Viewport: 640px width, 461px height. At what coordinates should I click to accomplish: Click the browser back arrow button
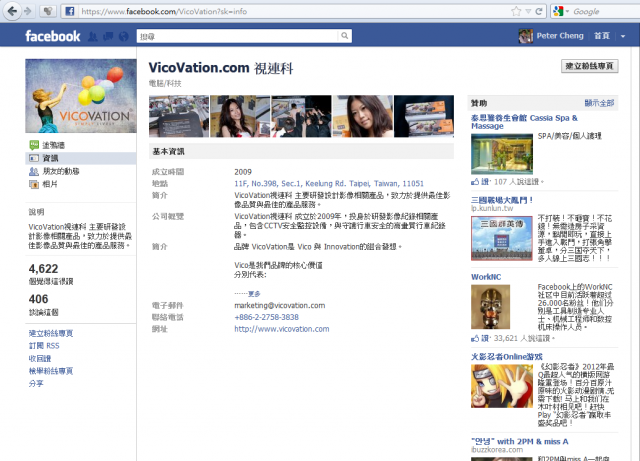12,11
